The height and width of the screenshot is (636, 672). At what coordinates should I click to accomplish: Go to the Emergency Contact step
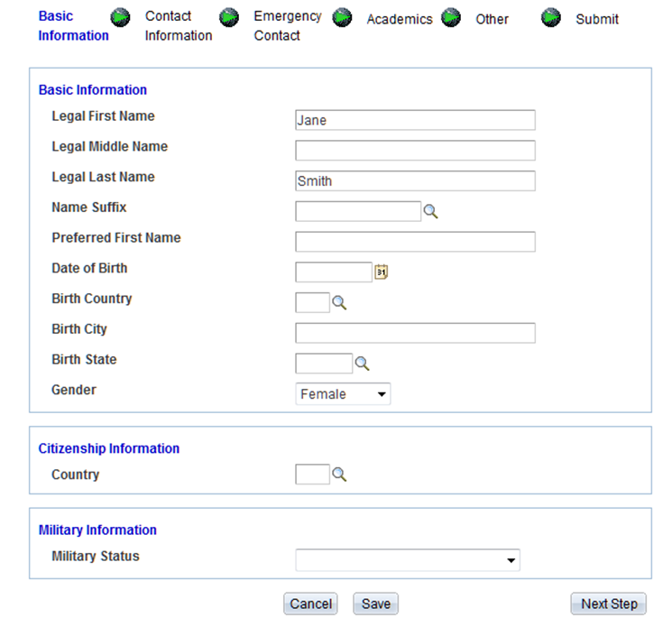(x=288, y=26)
